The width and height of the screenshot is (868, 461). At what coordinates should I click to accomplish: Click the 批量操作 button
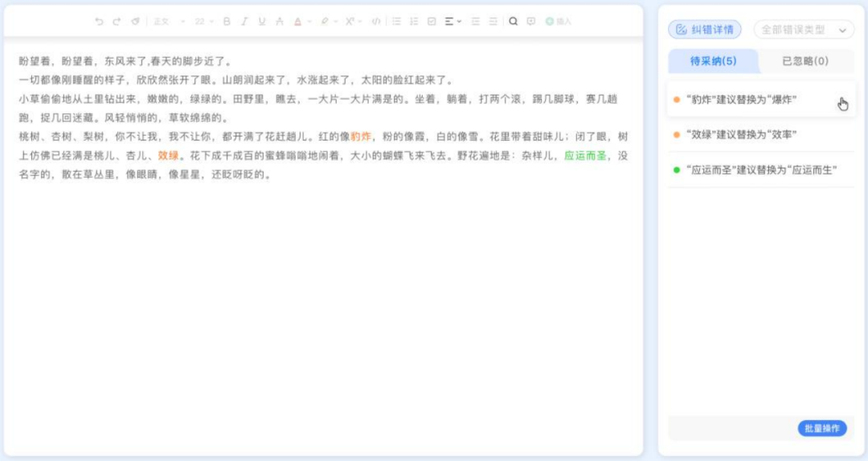822,428
